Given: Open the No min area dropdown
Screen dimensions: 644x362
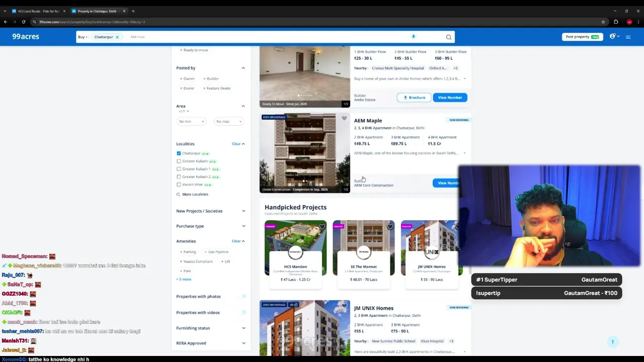Looking at the screenshot, I should pos(191,121).
